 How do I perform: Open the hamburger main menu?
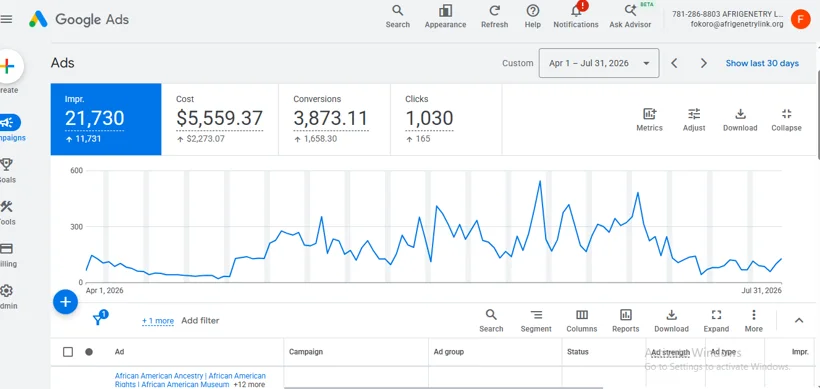[x=6, y=19]
